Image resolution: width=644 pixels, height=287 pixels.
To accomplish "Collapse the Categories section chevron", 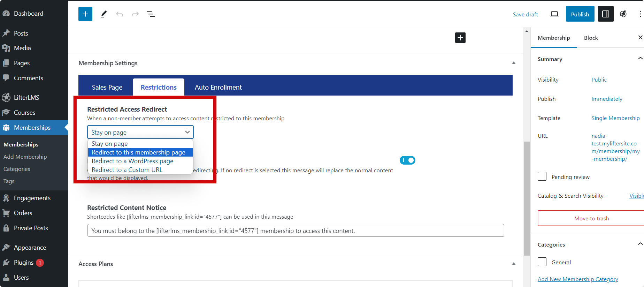I will 640,244.
